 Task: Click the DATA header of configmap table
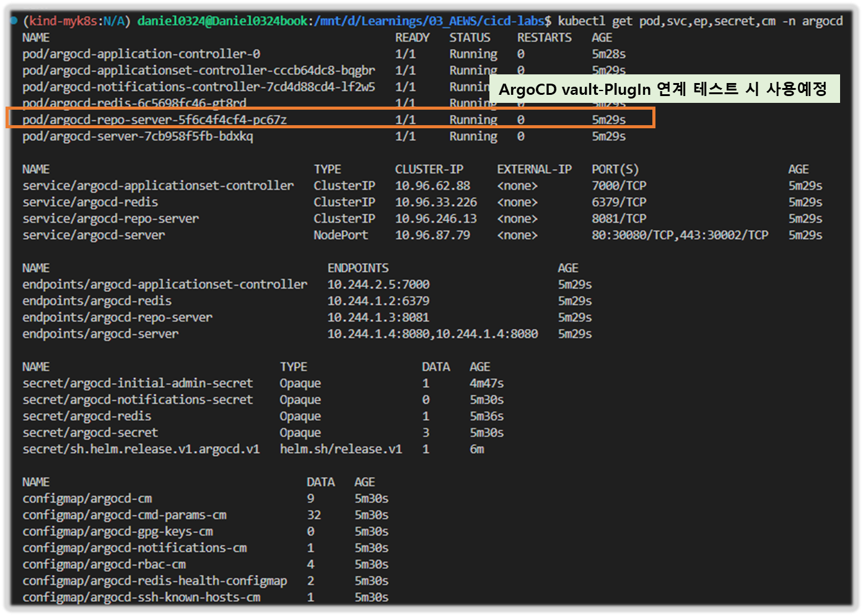(320, 482)
